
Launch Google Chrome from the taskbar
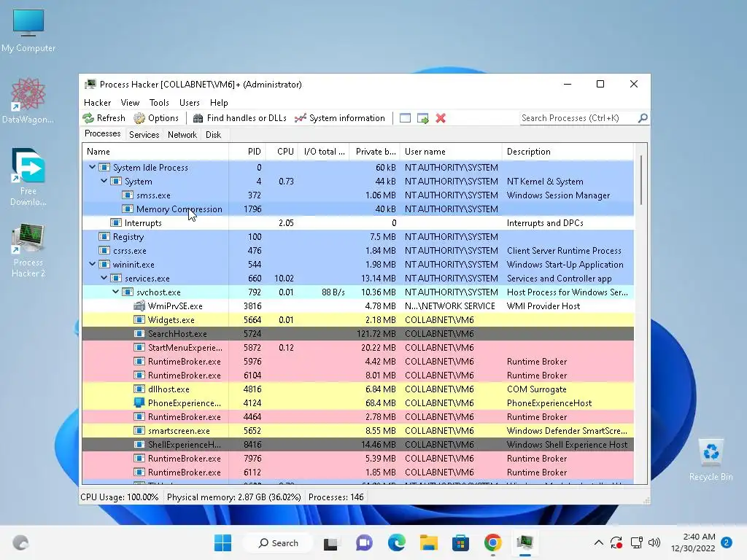point(492,542)
